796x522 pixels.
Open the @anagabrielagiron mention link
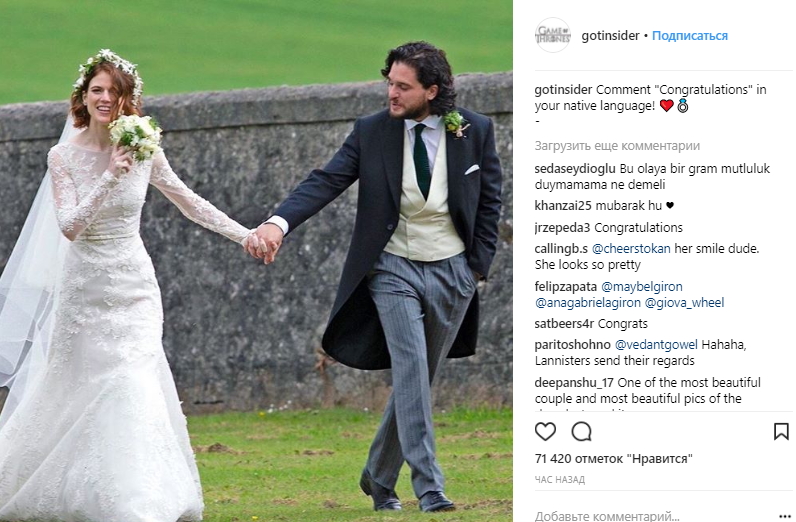point(587,303)
